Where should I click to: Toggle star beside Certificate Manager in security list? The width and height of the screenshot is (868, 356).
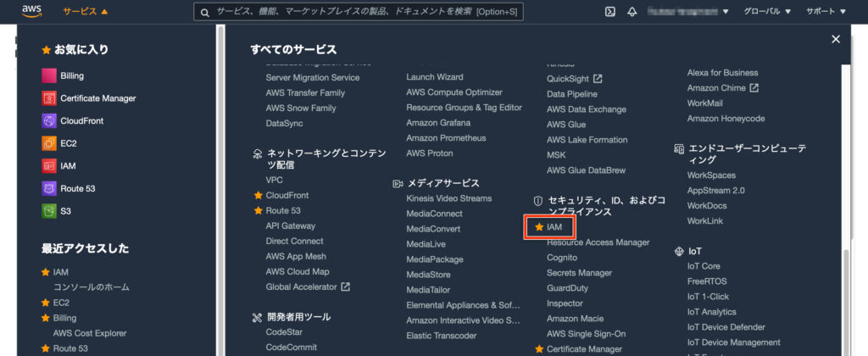click(x=538, y=349)
